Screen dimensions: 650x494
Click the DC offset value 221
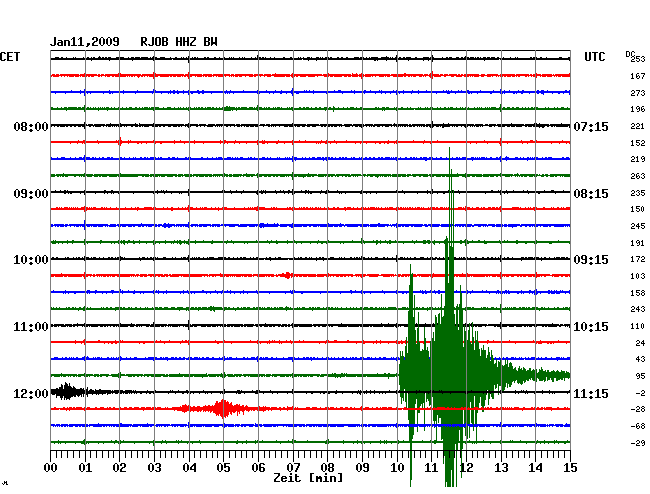(x=638, y=126)
